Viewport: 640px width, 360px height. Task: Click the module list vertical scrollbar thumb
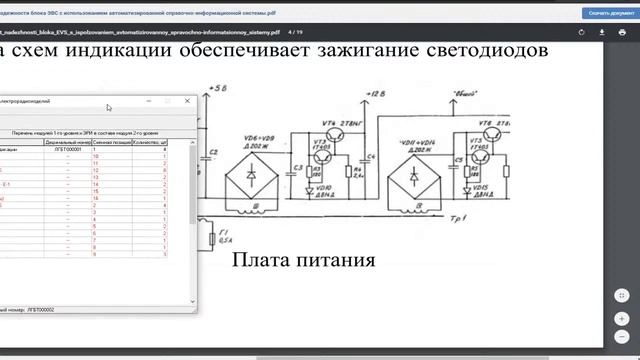pyautogui.click(x=193, y=185)
